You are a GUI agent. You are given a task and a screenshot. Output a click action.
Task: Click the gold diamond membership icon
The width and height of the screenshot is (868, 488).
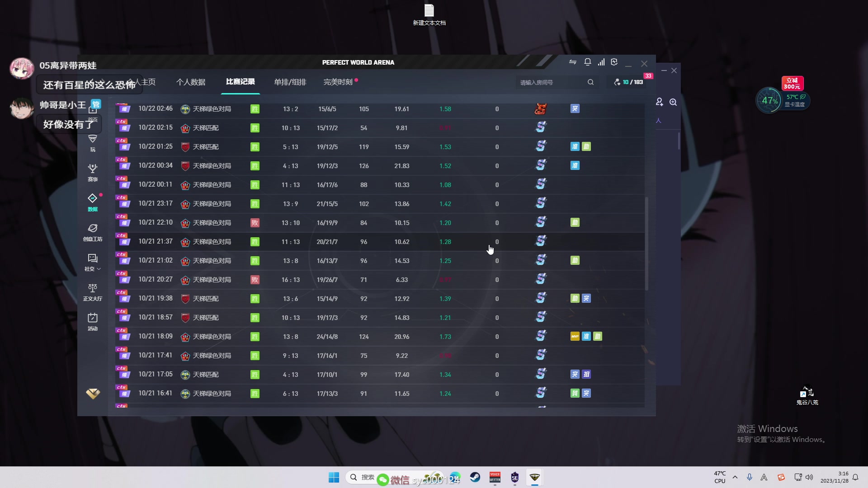coord(93,394)
